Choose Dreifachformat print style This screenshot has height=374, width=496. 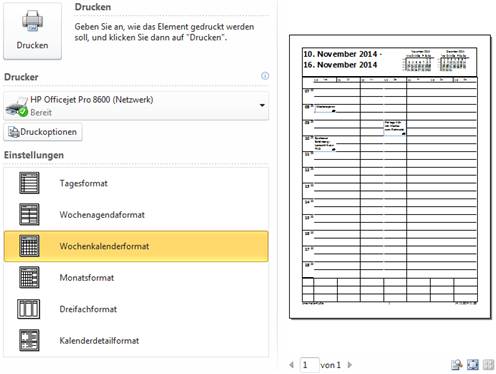point(136,309)
